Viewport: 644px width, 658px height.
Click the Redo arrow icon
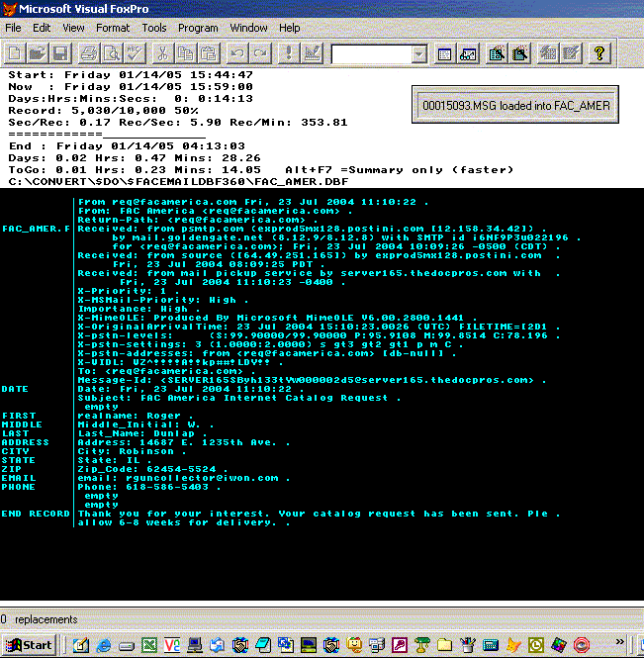point(260,53)
